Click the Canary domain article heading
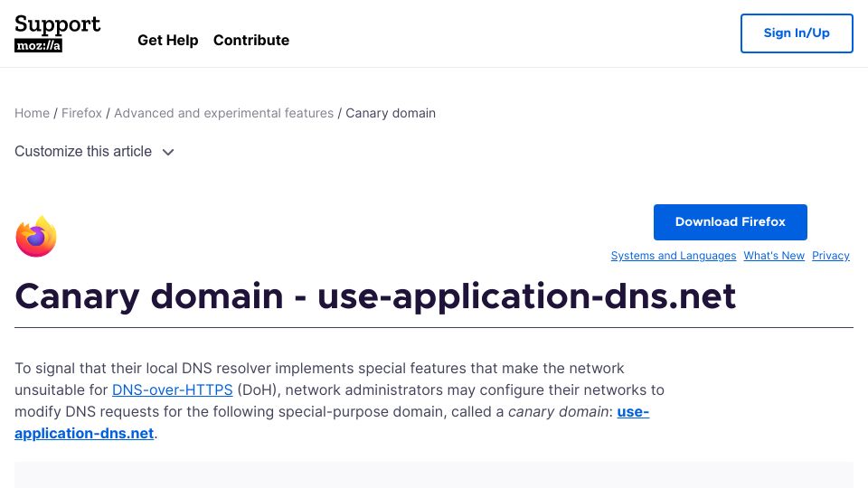The image size is (868, 488). pos(375,296)
